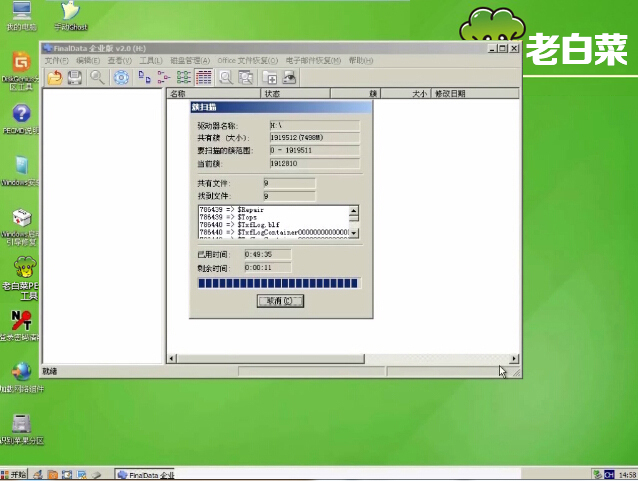Screen dimensions: 638x481
Task: Click the blue gear toolbar icon
Action: click(x=121, y=77)
